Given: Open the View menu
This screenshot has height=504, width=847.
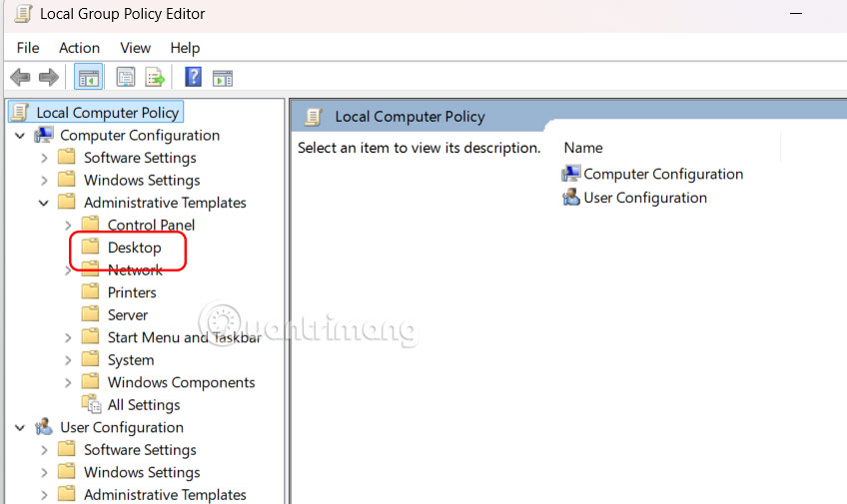Looking at the screenshot, I should point(135,48).
